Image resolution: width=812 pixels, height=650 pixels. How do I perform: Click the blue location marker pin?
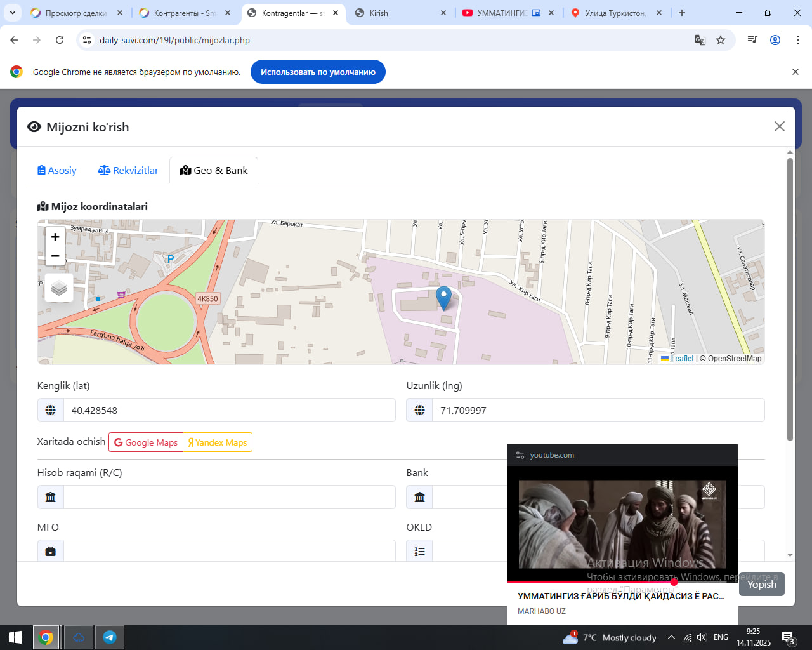coord(444,297)
